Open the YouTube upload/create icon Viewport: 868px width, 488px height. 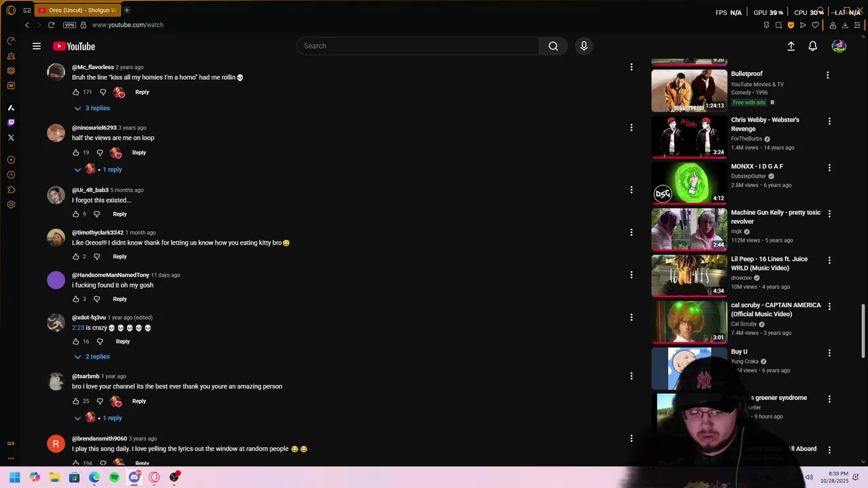tap(791, 46)
